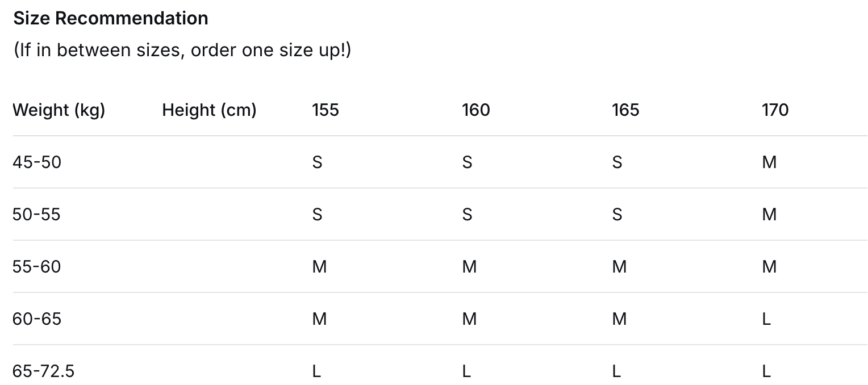Image resolution: width=868 pixels, height=385 pixels.
Task: Click size S for 50-55 kg at 160 cm
Action: coord(467,215)
